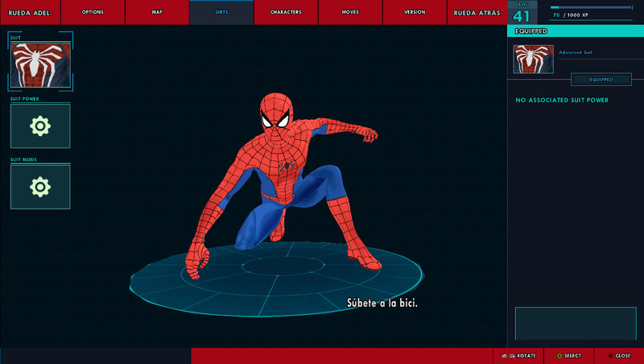This screenshot has height=364, width=644.
Task: Open the Suit Power gear slot
Action: [40, 126]
